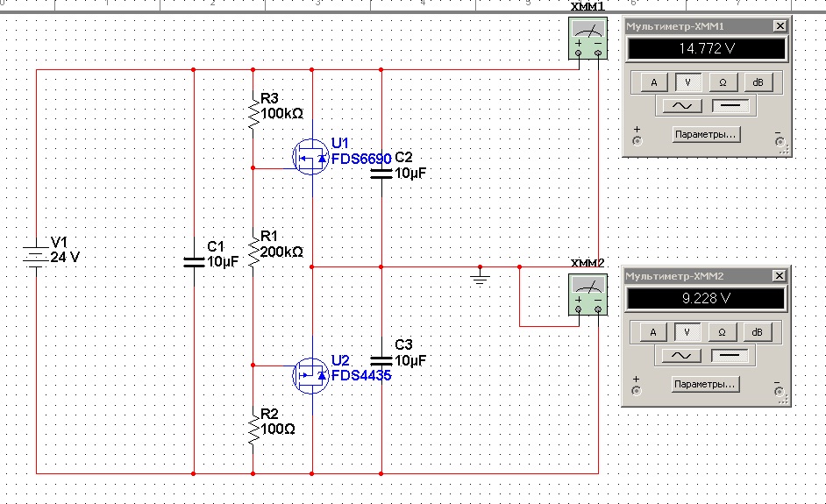Image resolution: width=826 pixels, height=504 pixels.
Task: Set XMM2 multimeter to dB mode
Action: pos(758,332)
